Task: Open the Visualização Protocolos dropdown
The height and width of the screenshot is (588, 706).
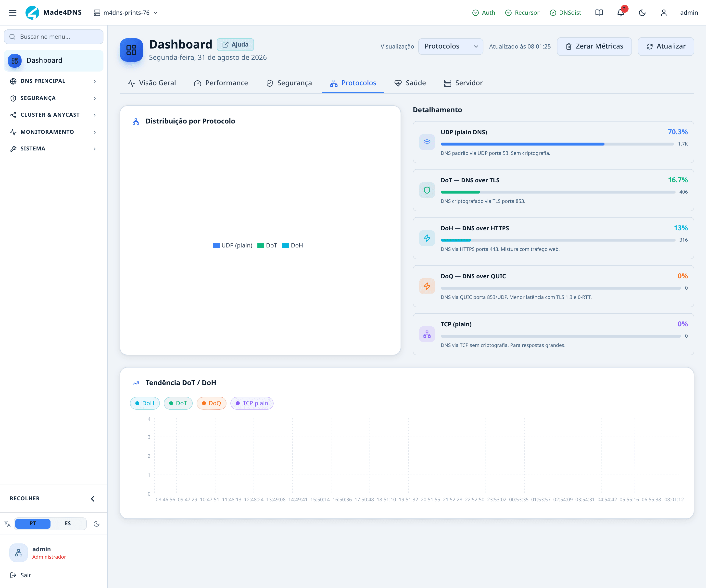Action: [451, 46]
